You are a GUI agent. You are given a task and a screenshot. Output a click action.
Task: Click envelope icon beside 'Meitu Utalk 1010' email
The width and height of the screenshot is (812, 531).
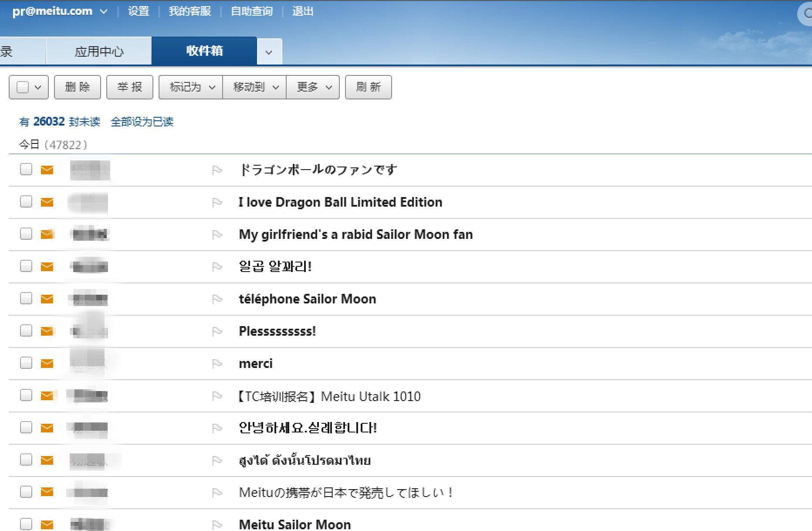tap(47, 396)
